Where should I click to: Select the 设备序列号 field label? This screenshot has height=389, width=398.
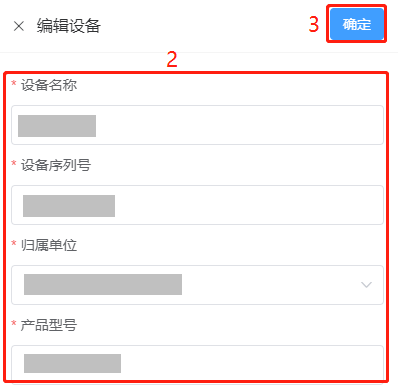click(x=56, y=165)
